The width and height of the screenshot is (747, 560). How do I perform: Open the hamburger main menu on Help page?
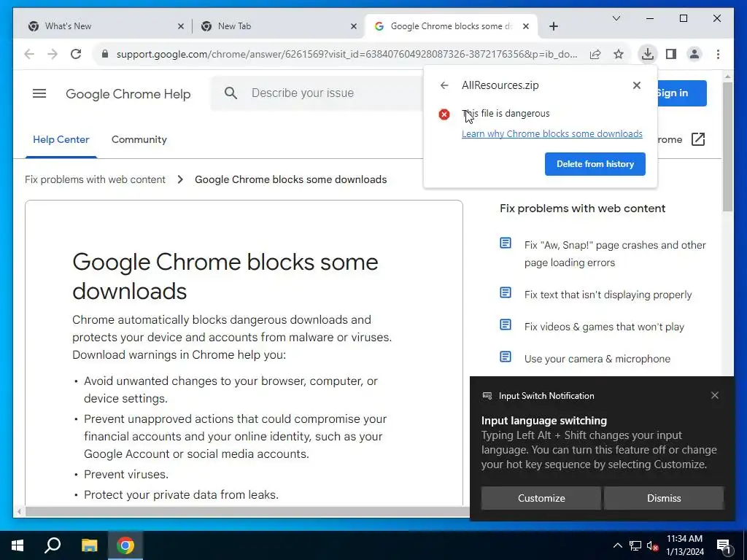click(x=39, y=93)
